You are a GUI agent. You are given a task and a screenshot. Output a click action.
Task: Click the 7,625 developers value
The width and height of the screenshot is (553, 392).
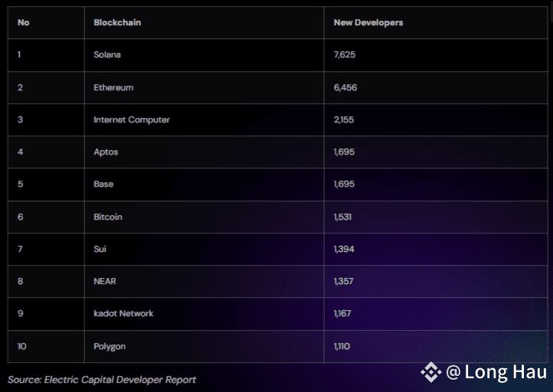click(x=345, y=54)
